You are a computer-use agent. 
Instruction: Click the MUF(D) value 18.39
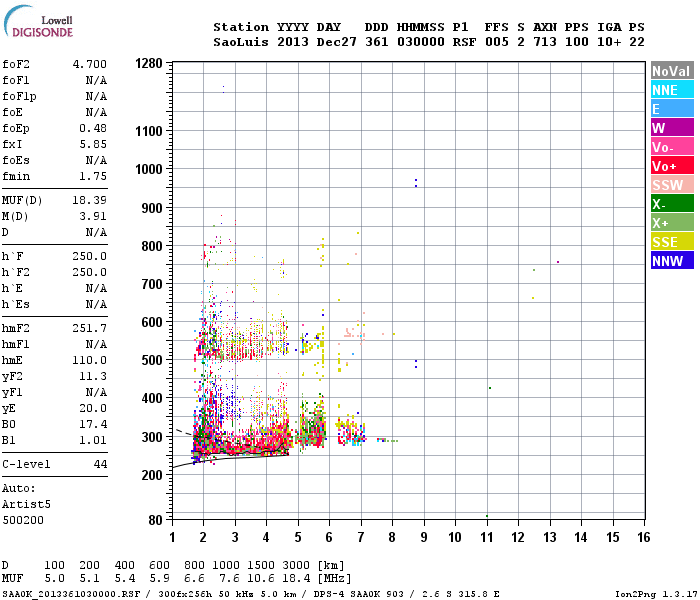coord(90,200)
